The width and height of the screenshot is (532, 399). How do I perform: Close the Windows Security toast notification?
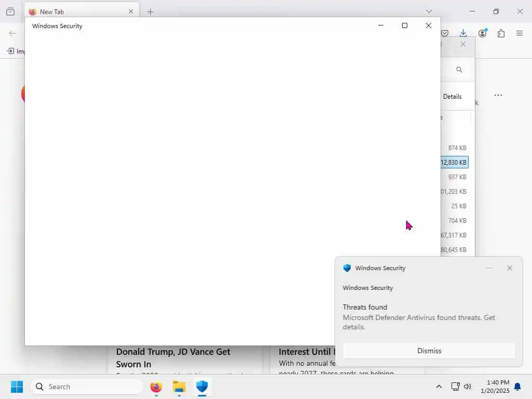[x=509, y=268]
